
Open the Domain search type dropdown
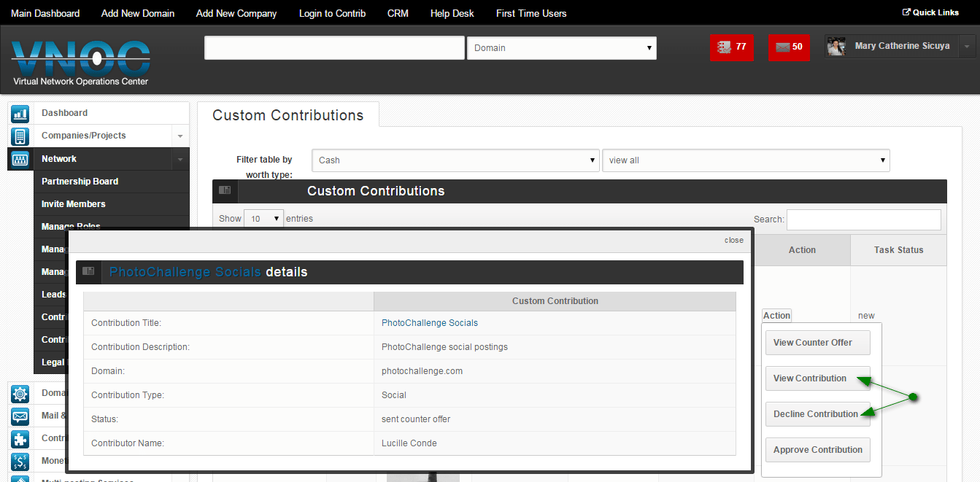(562, 48)
